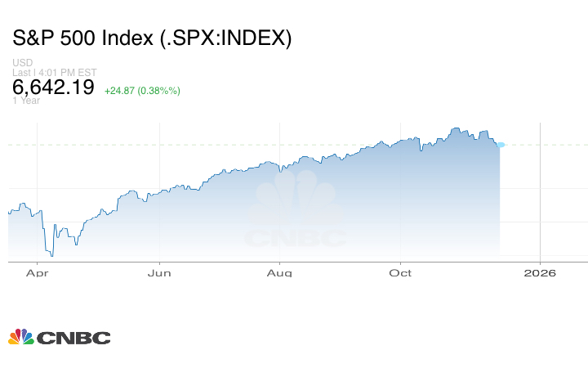
Task: Click the CNBC wordmark in the footer
Action: (73, 338)
